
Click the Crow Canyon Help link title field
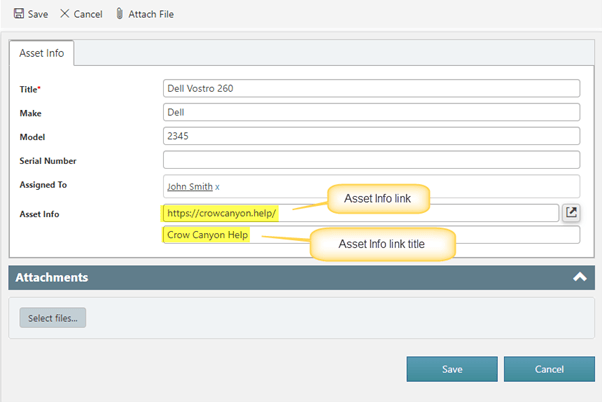tap(371, 235)
